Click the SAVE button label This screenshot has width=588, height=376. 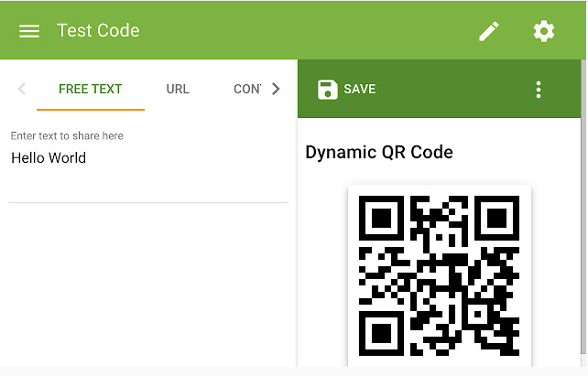(359, 89)
